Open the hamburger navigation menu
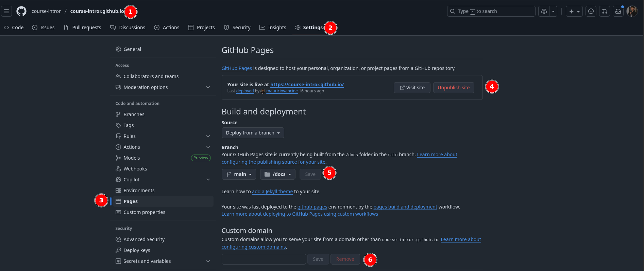Image resolution: width=644 pixels, height=271 pixels. tap(6, 11)
